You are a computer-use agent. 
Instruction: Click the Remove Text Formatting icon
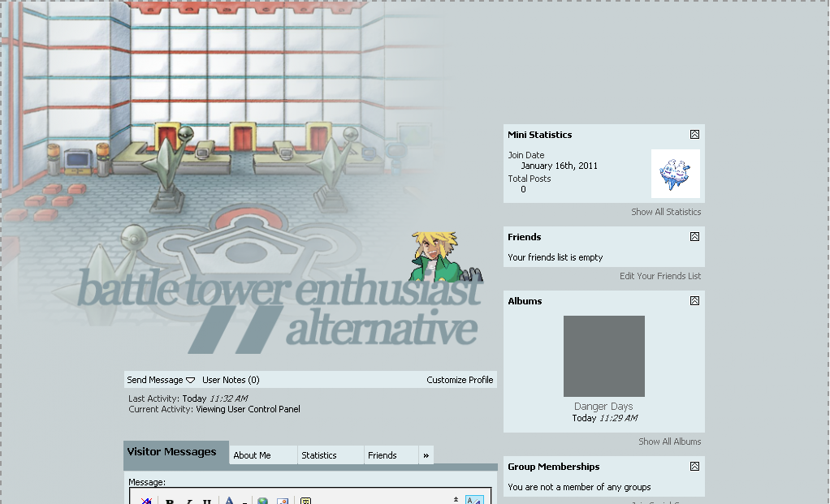coord(146,500)
